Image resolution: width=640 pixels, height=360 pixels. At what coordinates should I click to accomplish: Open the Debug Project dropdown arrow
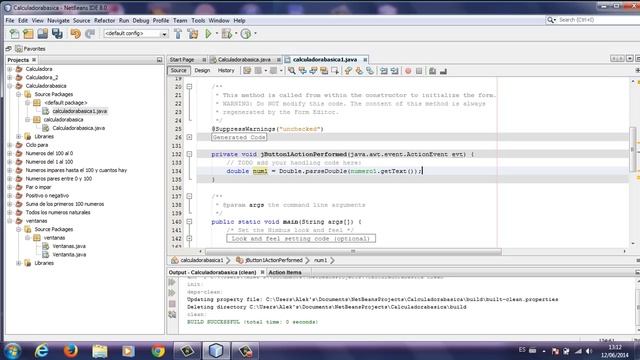point(236,34)
